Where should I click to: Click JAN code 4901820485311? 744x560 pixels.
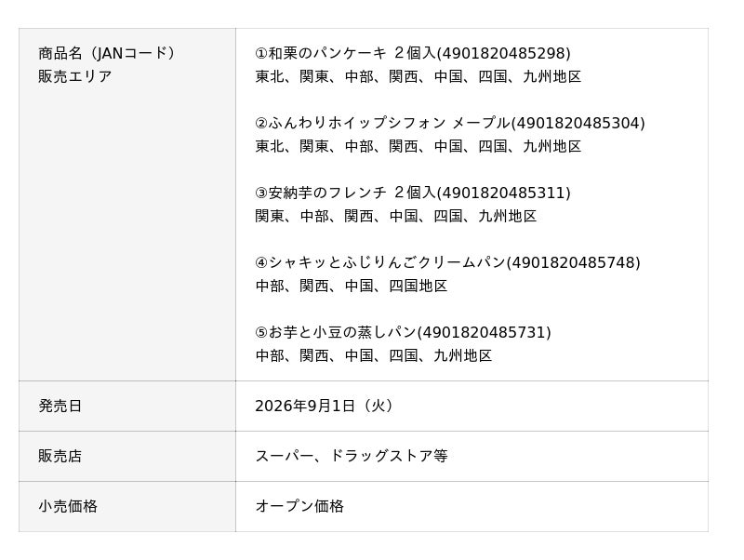pos(503,193)
